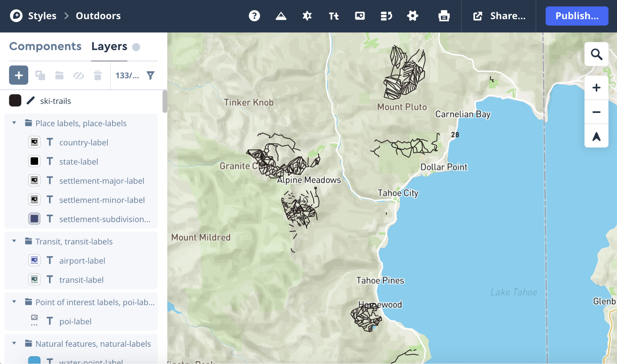Toggle layer visibility with hide icon
617x364 pixels.
point(78,75)
